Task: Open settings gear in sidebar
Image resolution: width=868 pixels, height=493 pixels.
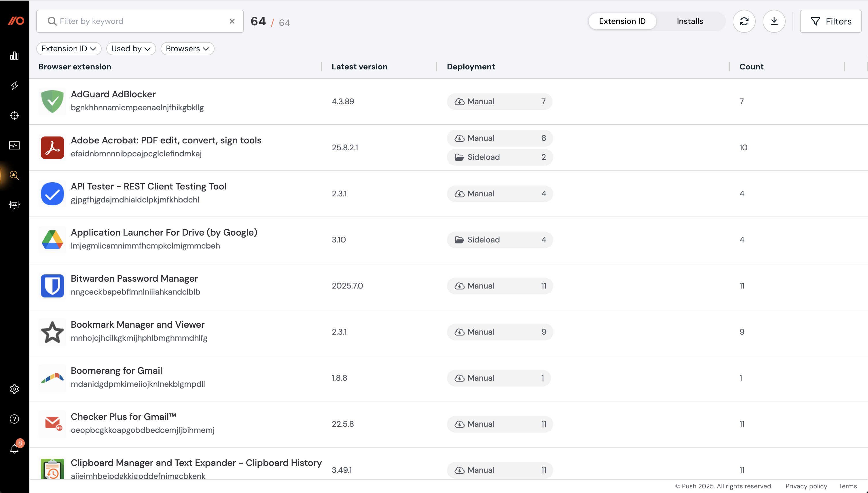Action: (14, 389)
